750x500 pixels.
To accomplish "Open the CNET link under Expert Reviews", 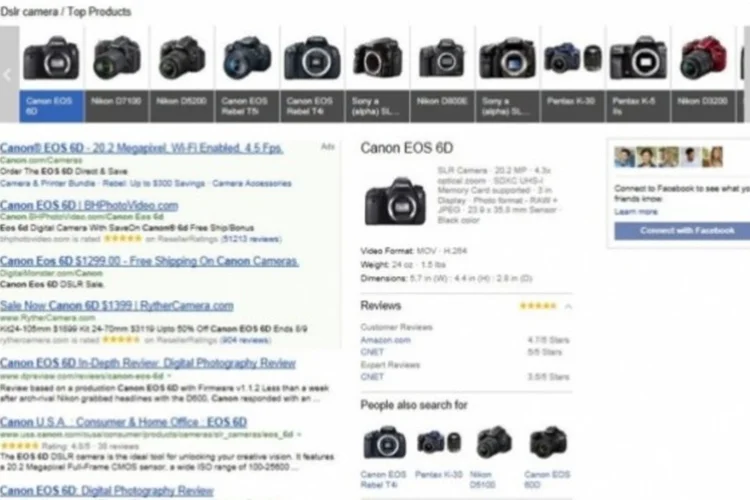I will [x=372, y=377].
